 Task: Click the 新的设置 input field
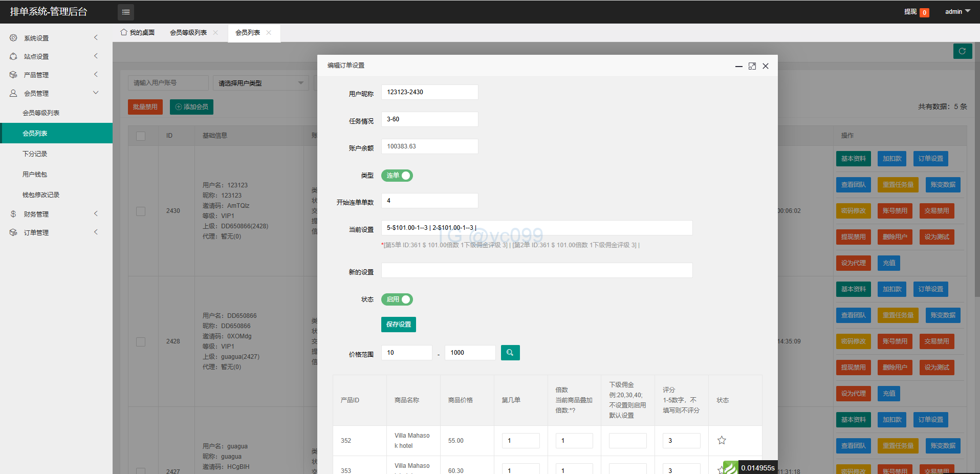(536, 270)
